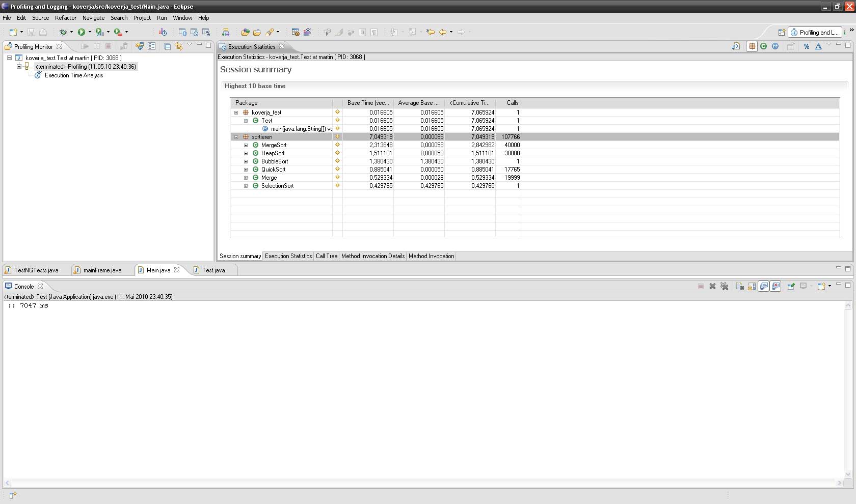Expand the HeapSort class row
Image resolution: width=856 pixels, height=504 pixels.
pos(246,153)
